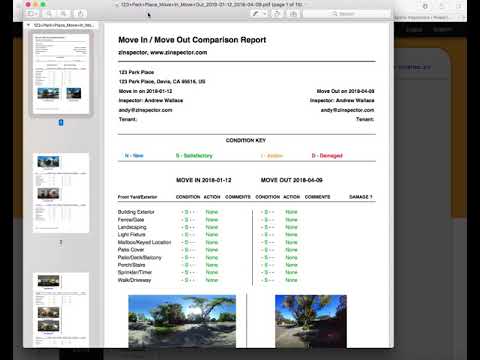
Task: Click the 'Sprinkler/Timer' row label
Action: 135,272
